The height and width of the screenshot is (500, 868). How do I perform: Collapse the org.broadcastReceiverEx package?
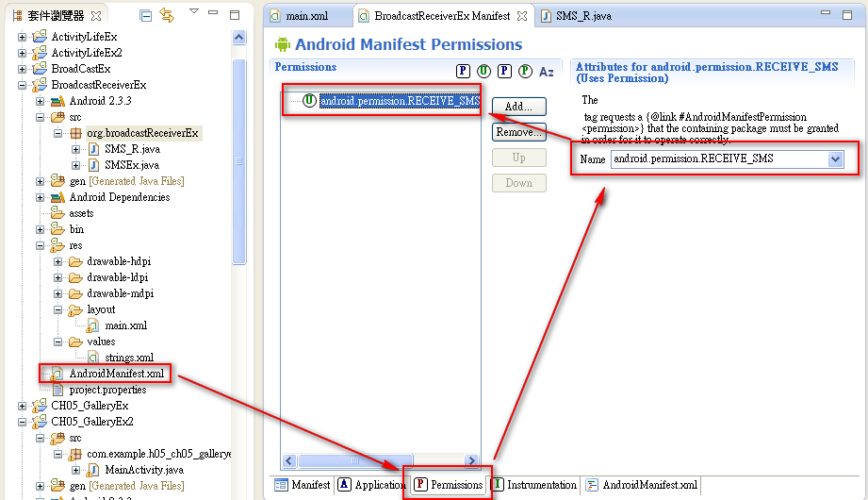pyautogui.click(x=57, y=134)
